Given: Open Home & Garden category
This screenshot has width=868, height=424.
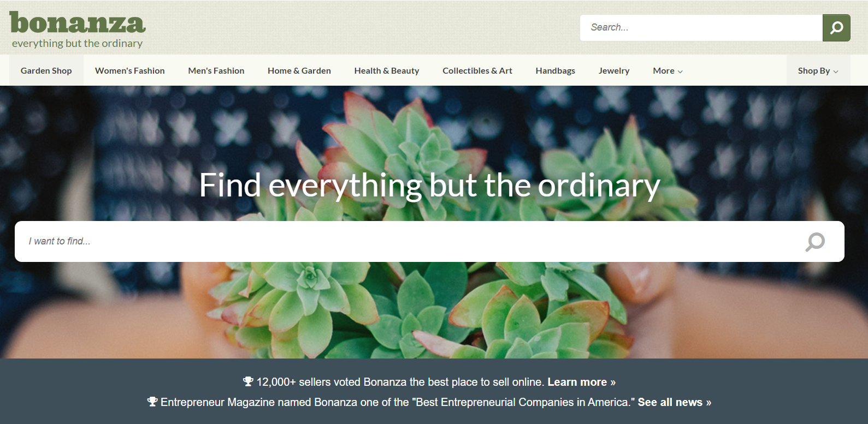Looking at the screenshot, I should pos(299,70).
